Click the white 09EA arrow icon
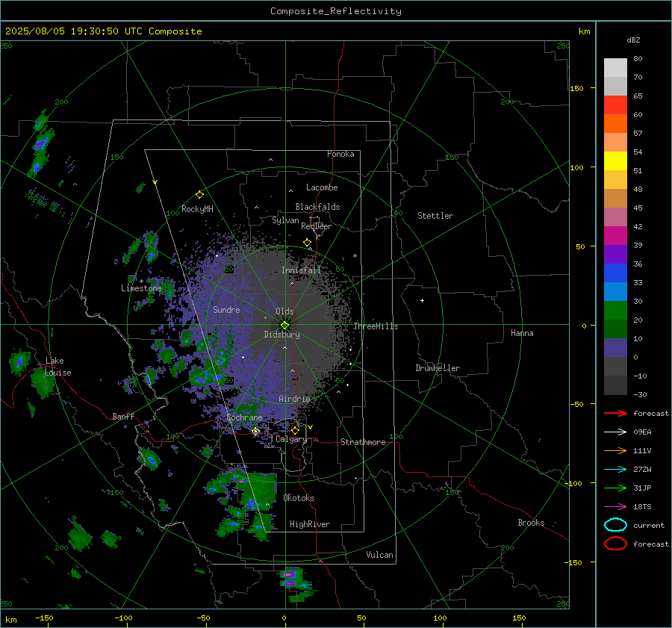 pos(615,432)
